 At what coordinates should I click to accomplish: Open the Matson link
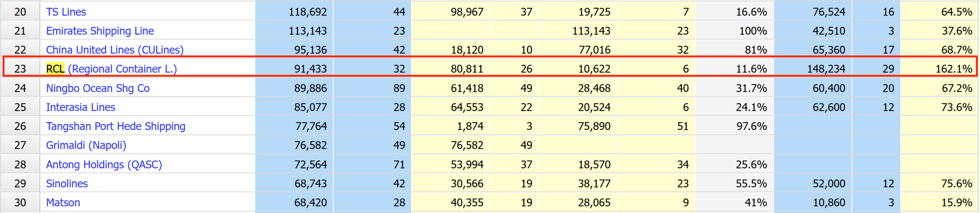[x=63, y=202]
